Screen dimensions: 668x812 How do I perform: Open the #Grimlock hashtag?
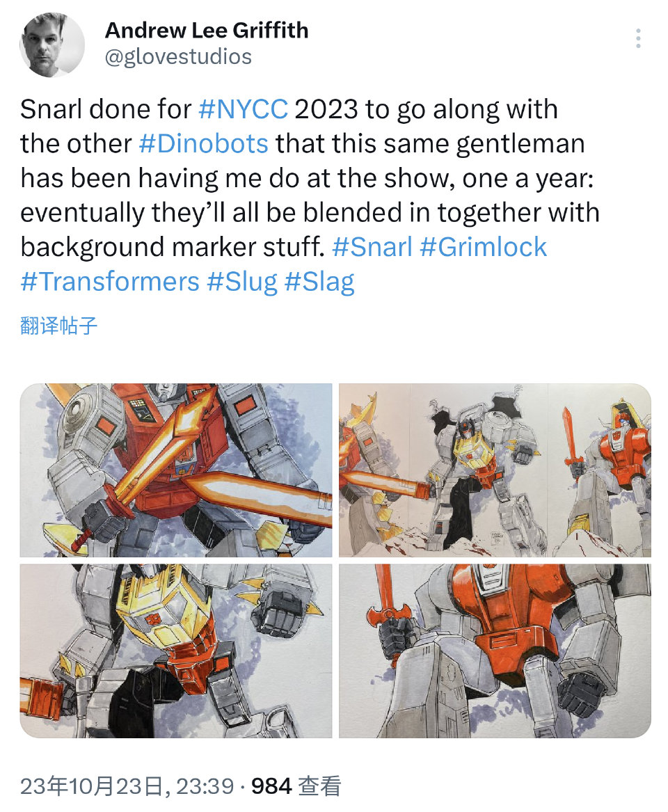click(x=483, y=246)
